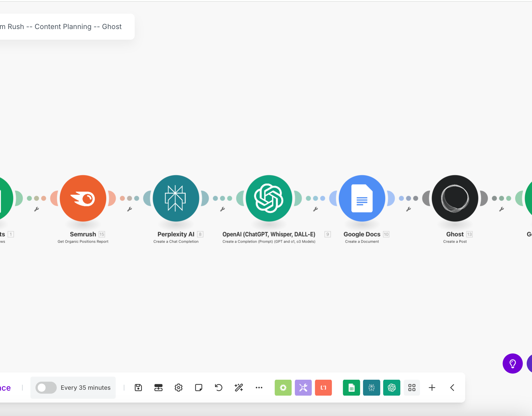Click the "Create a Document" label

tap(362, 242)
